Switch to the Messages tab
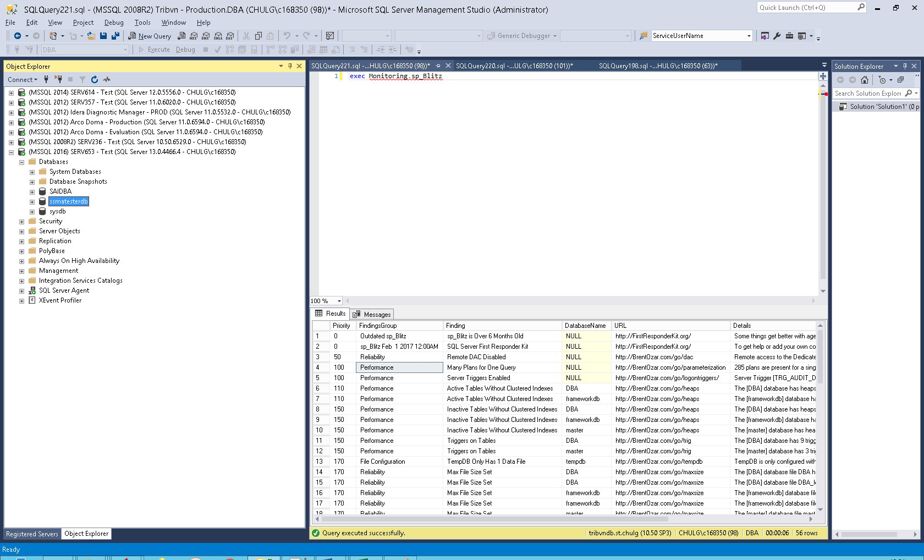The image size is (924, 560). click(x=372, y=314)
